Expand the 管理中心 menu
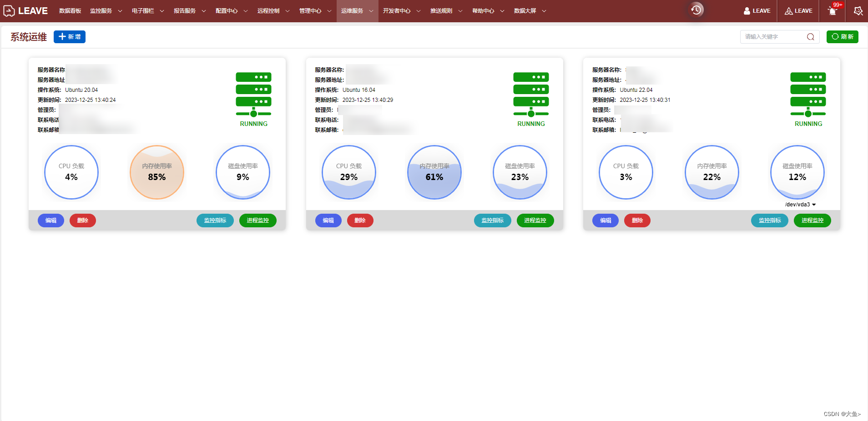The image size is (868, 421). (315, 11)
